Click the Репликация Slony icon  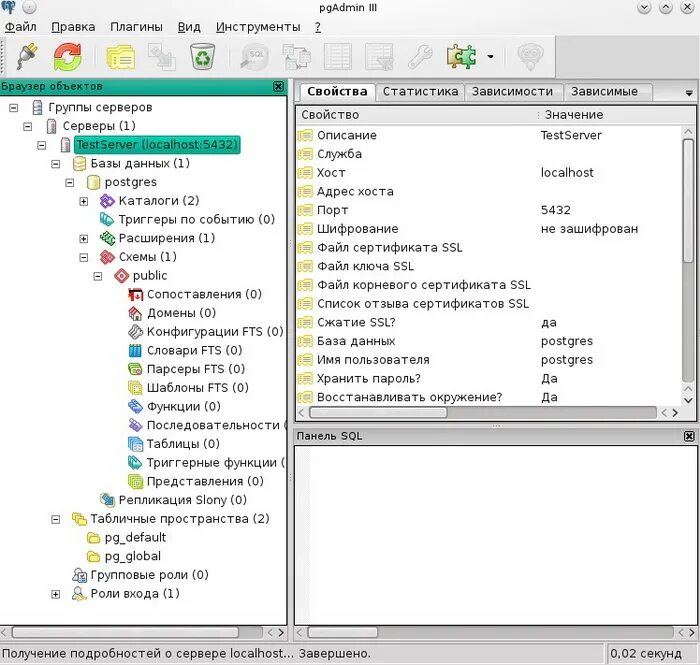[x=107, y=500]
